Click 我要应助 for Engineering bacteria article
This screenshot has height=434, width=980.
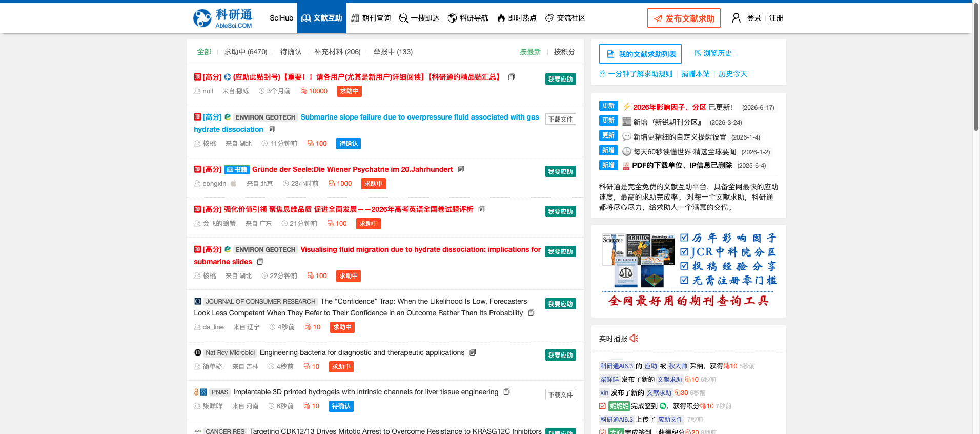click(x=560, y=355)
